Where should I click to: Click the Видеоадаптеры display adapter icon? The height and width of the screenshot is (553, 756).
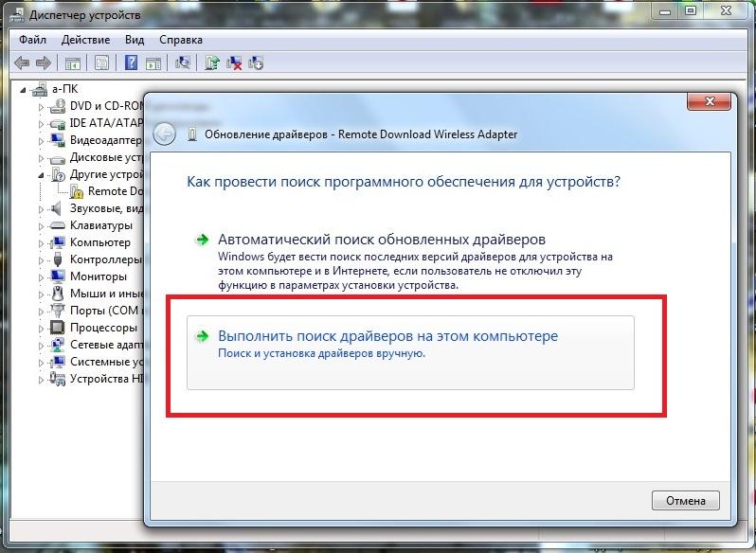[x=58, y=140]
